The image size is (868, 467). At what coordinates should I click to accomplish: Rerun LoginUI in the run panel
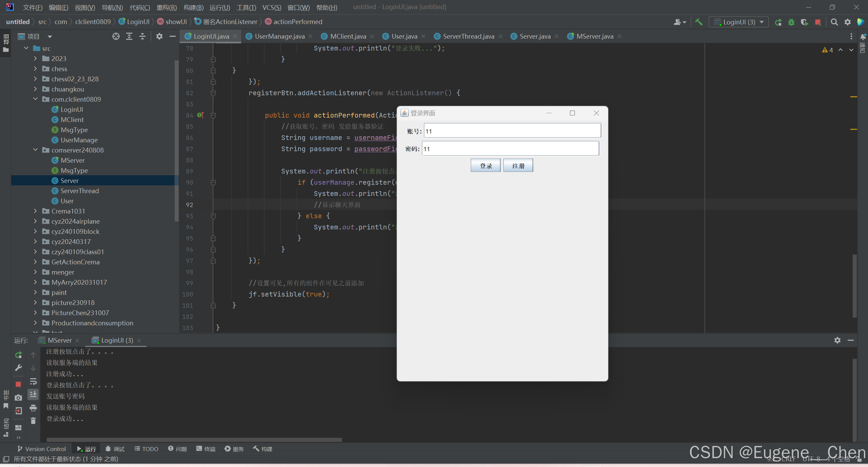(18, 355)
